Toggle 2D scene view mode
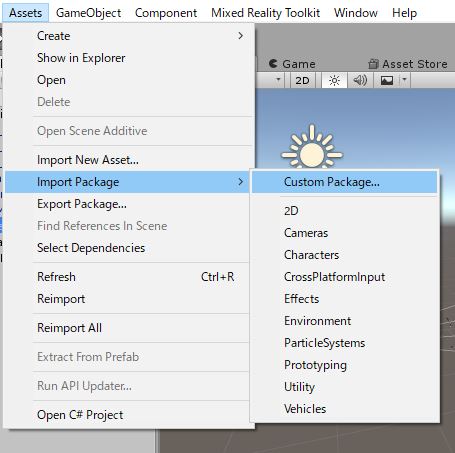This screenshot has height=453, width=455. [x=302, y=80]
